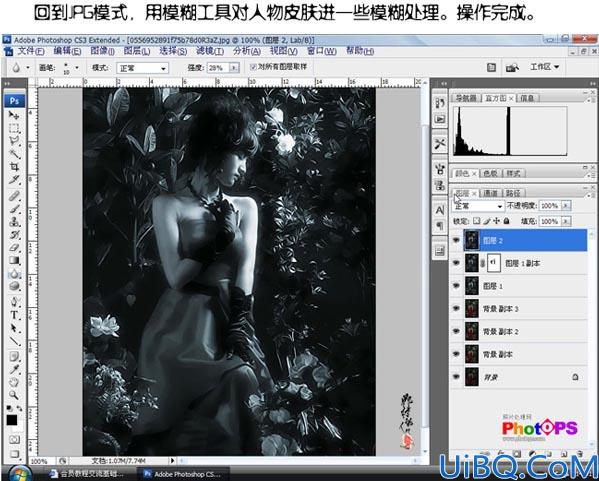Toggle lock all for layer
Screen dimensions: 599x481
(x=506, y=221)
